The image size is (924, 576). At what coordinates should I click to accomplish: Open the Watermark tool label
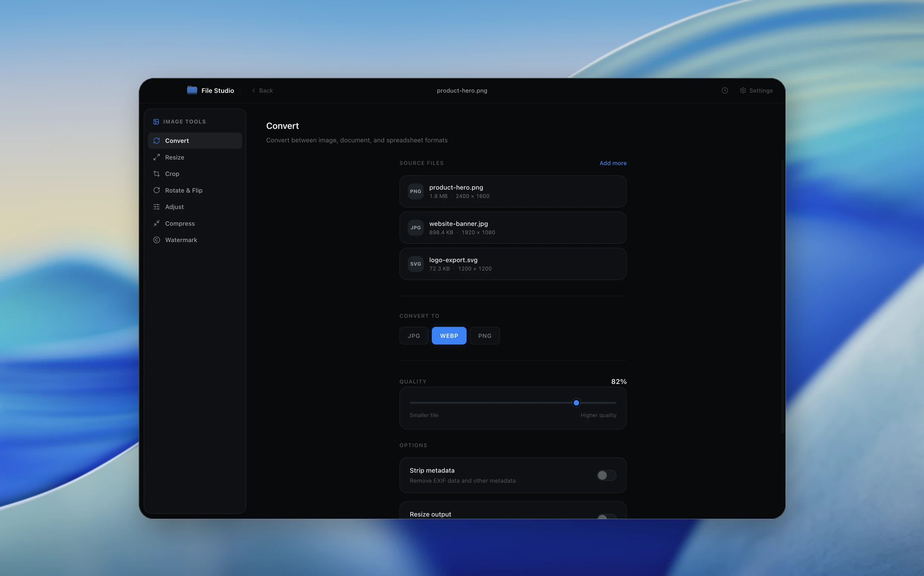181,240
